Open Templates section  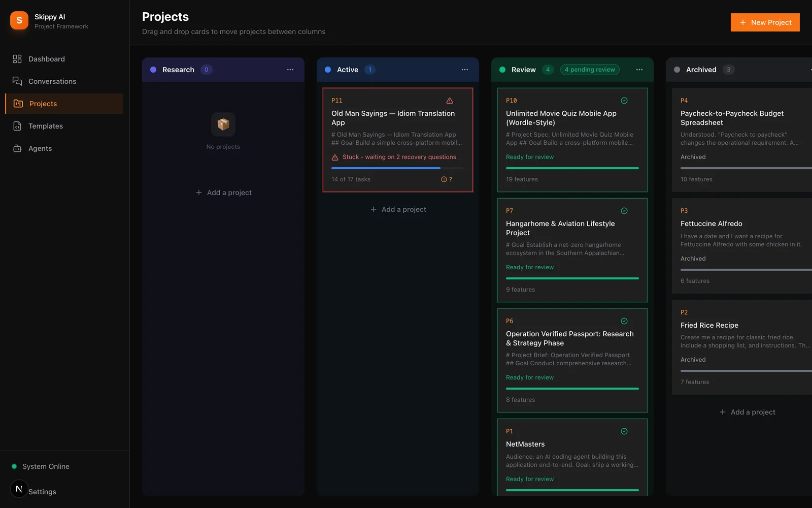pyautogui.click(x=64, y=126)
